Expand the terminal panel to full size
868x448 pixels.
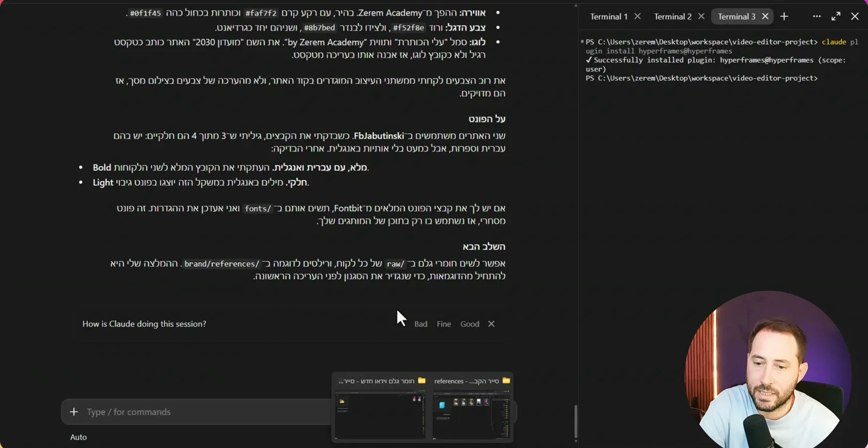836,16
